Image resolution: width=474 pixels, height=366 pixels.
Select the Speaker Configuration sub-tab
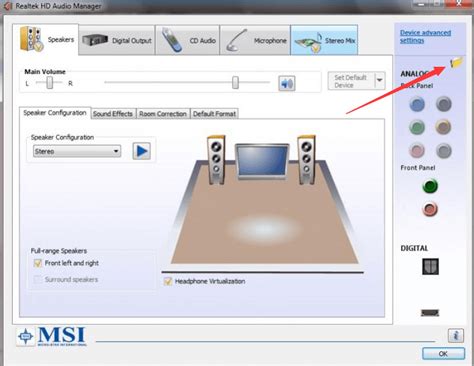click(55, 113)
